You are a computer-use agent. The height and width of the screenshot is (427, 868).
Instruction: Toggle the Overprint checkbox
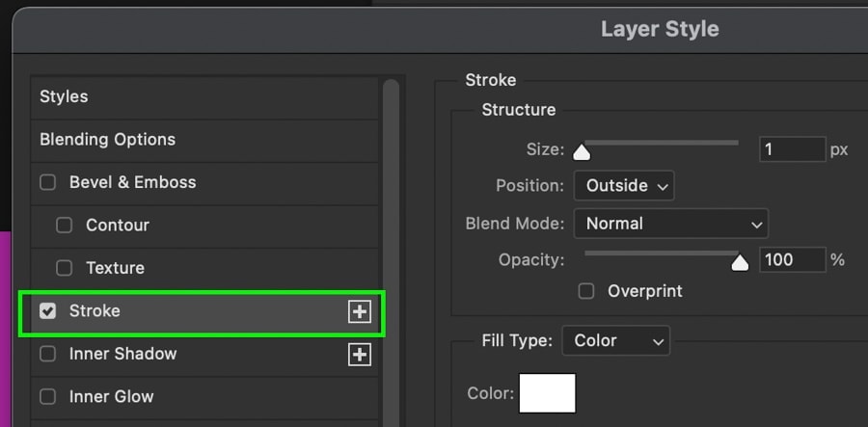(x=586, y=291)
